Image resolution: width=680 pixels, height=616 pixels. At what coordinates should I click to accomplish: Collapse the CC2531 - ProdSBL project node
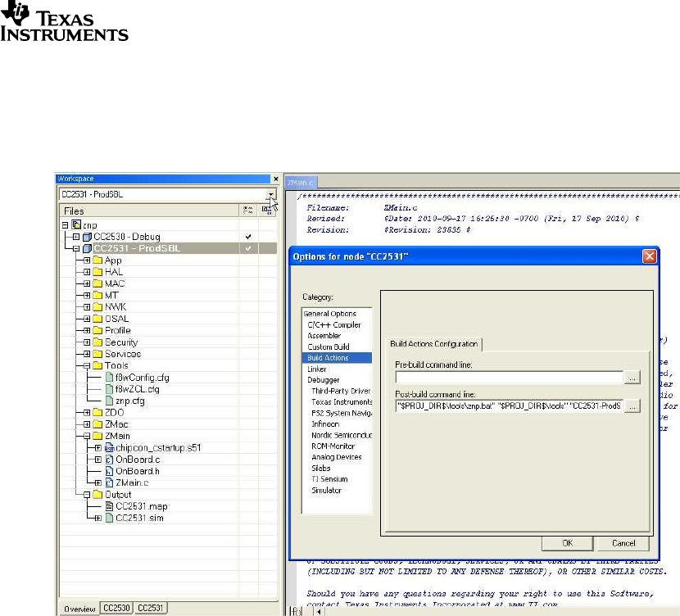point(76,248)
